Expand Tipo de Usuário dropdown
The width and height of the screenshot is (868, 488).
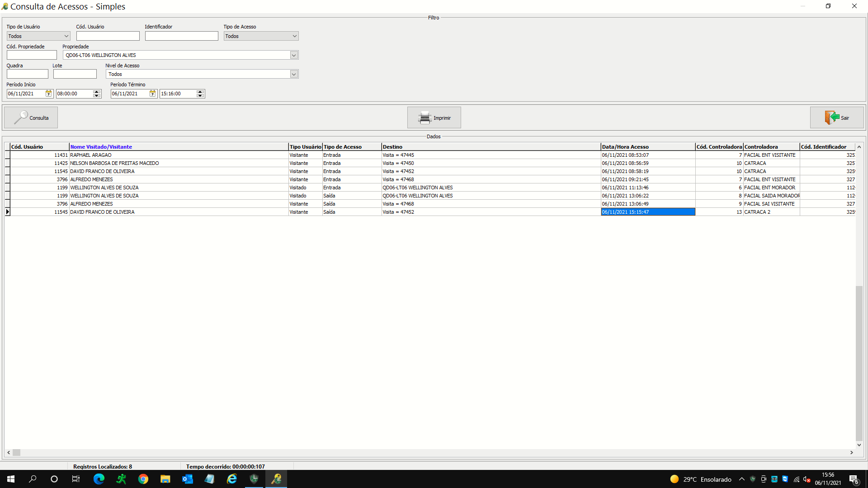(x=66, y=36)
